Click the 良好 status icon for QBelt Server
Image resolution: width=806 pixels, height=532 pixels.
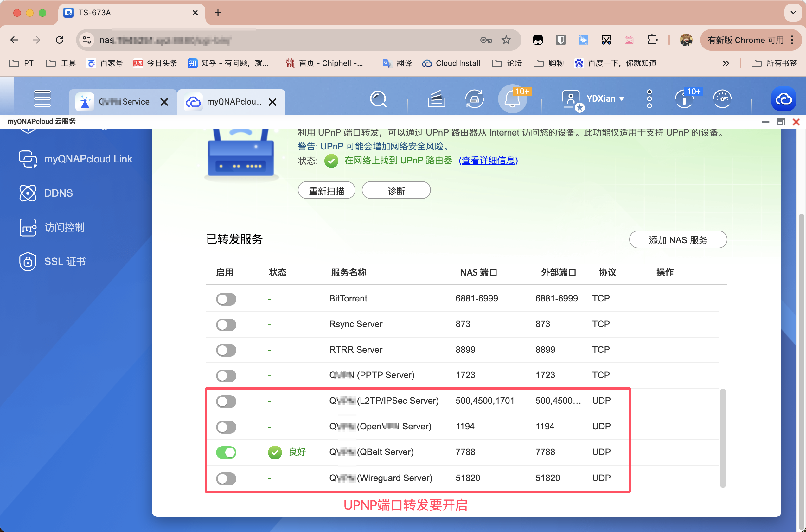click(x=275, y=453)
